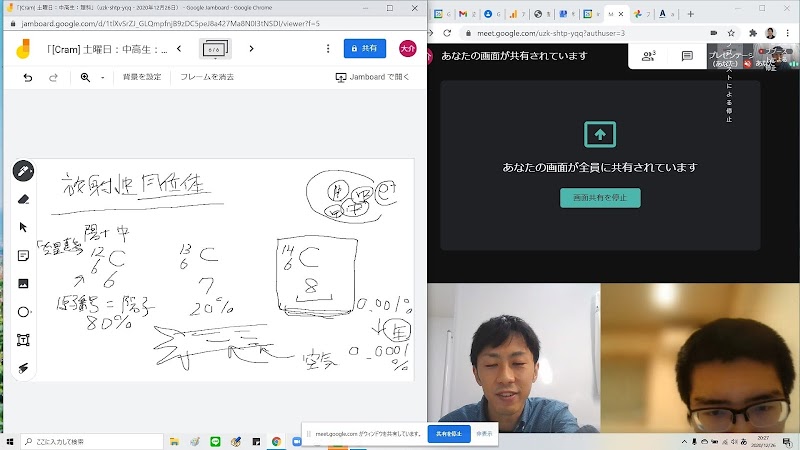Choose the Select arrow tool in Jamboard
Screen dimensions: 800x450
click(23, 228)
